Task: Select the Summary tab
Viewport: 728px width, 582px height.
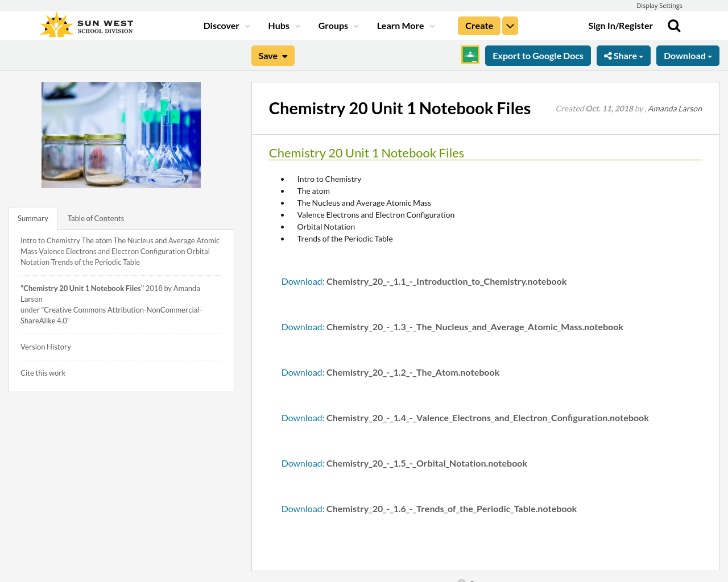Action: (x=32, y=218)
